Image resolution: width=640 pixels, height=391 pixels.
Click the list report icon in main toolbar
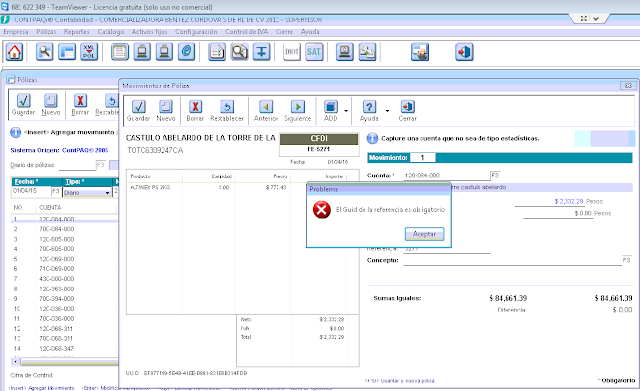tap(120, 52)
